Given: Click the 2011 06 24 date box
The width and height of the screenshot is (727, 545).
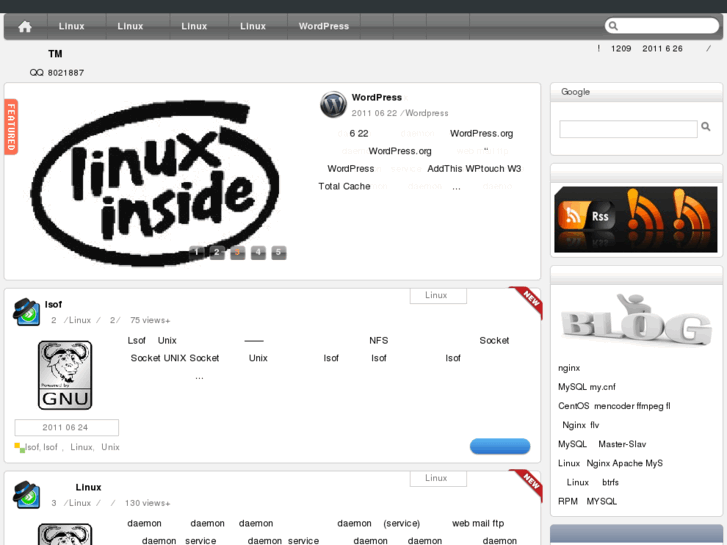Looking at the screenshot, I should tap(66, 428).
